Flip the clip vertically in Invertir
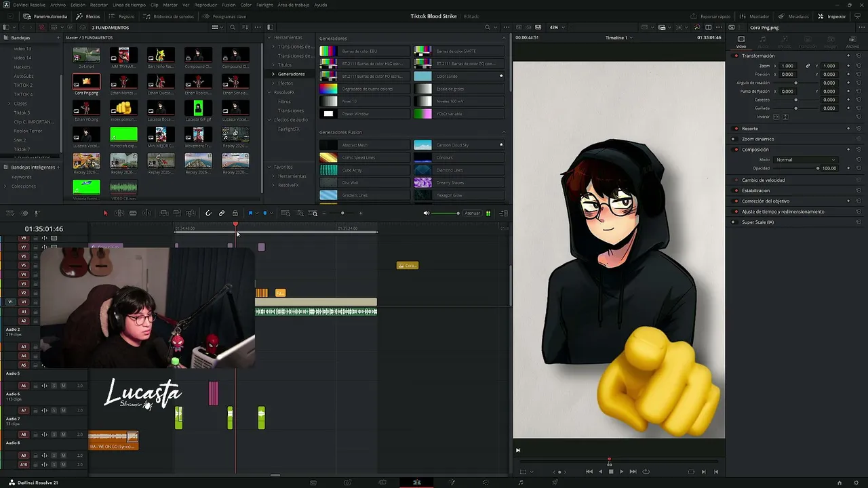Screen dimensions: 868x488 [x=785, y=117]
